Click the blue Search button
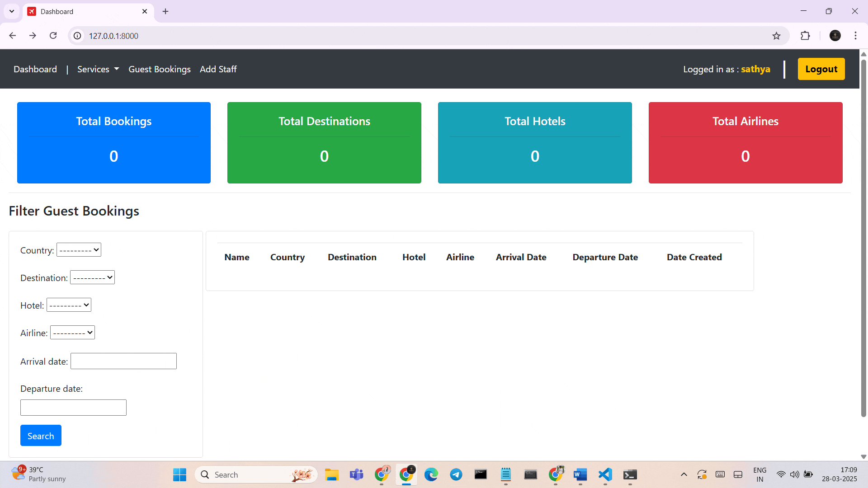868x488 pixels. pyautogui.click(x=41, y=436)
